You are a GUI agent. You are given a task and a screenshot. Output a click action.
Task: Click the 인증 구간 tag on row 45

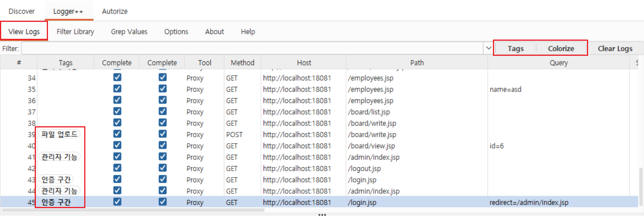tap(56, 202)
